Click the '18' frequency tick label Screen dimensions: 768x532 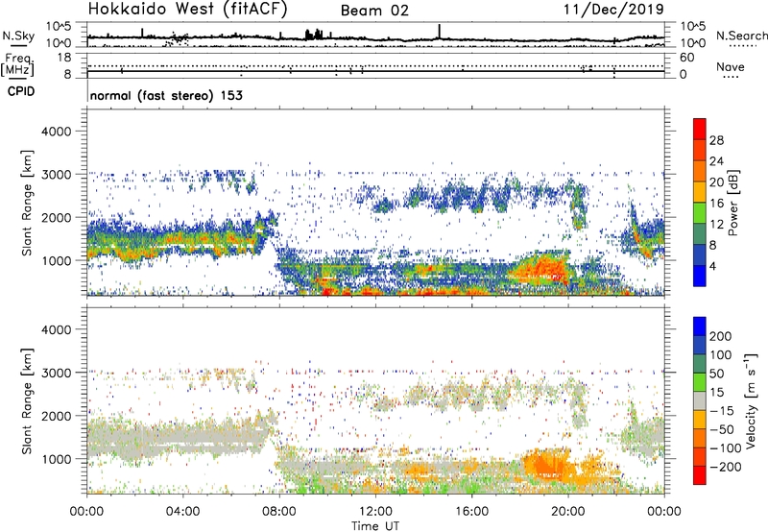64,58
